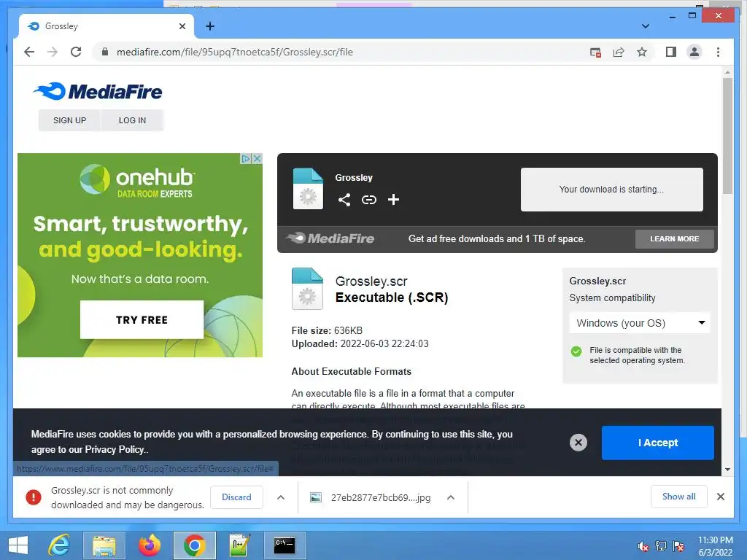
Task: Click LEARN MORE about ad-free downloads
Action: pos(675,239)
